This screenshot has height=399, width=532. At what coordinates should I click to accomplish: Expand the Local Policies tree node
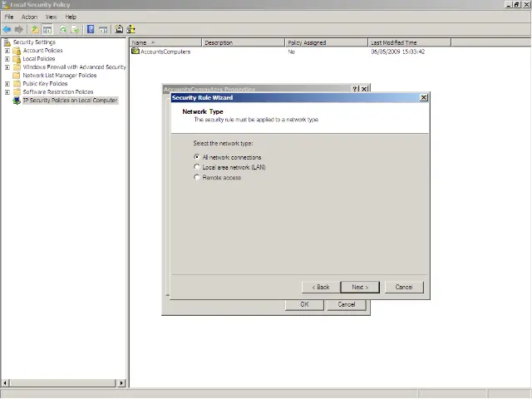(x=7, y=59)
